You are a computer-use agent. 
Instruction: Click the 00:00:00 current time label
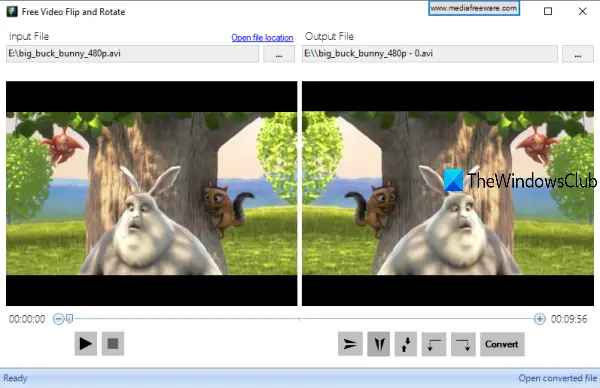click(x=27, y=319)
